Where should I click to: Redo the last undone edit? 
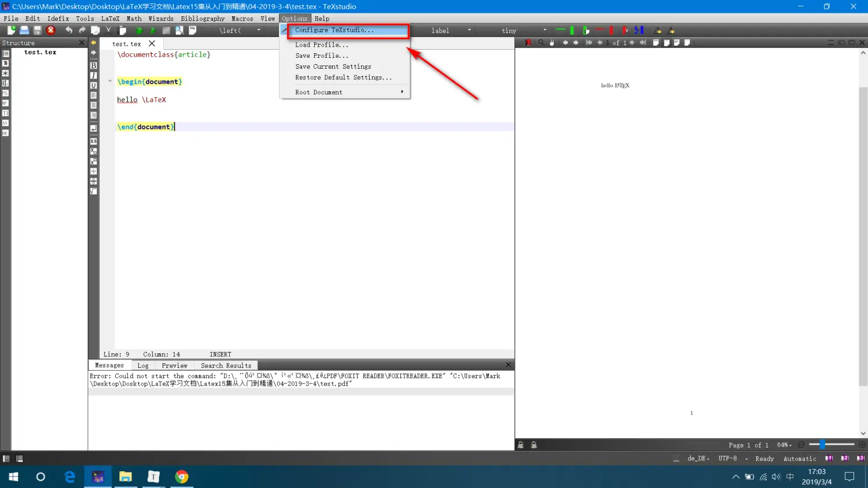point(82,30)
